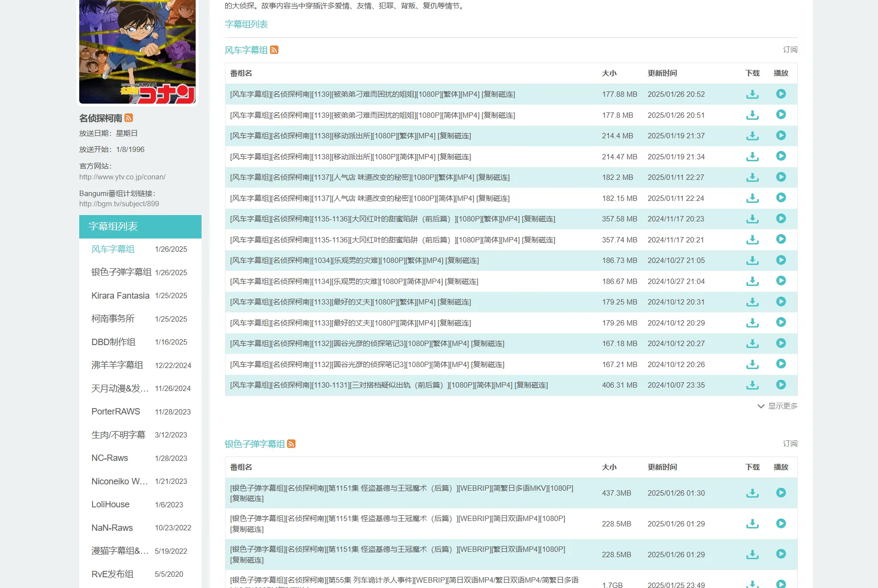Viewport: 878px width, 588px height.
Task: Open RSS feed icon beside 名侦探柯南 title
Action: coord(129,118)
